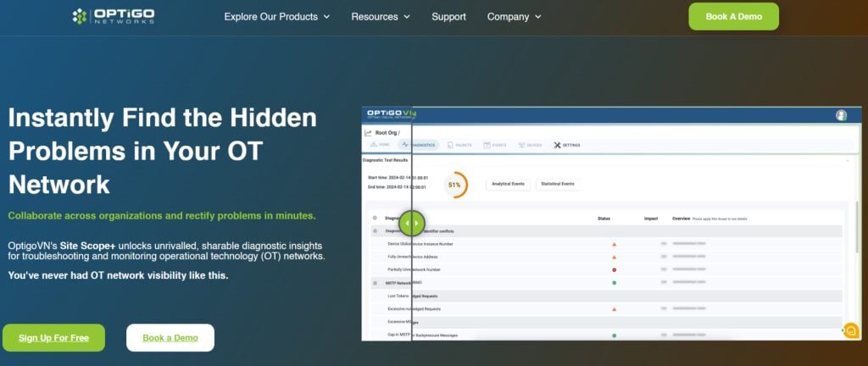This screenshot has height=366, width=868.
Task: Click the green before-after slider handle
Action: (411, 223)
